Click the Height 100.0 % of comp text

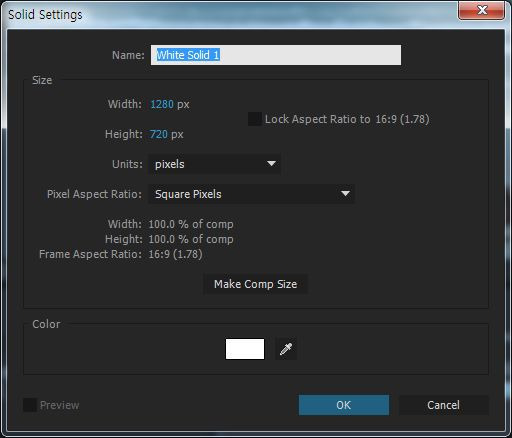click(x=191, y=239)
